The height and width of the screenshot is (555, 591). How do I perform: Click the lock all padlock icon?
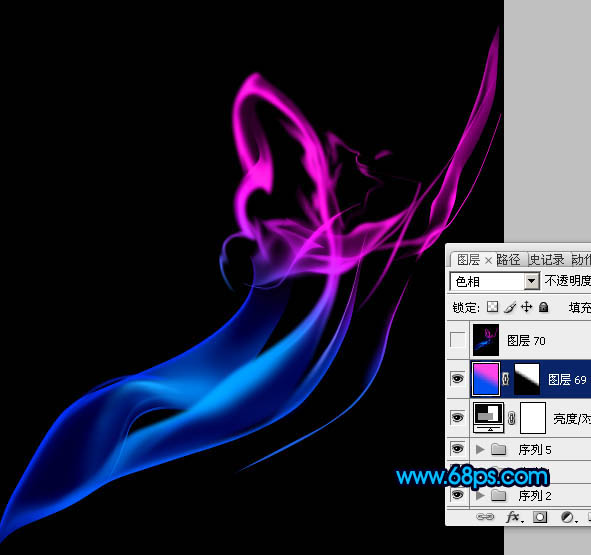[544, 307]
